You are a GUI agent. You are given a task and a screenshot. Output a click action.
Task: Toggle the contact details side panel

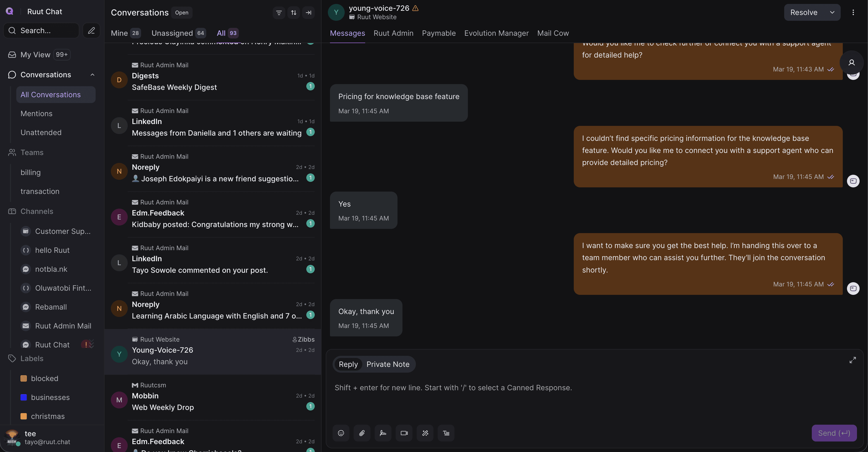(851, 63)
